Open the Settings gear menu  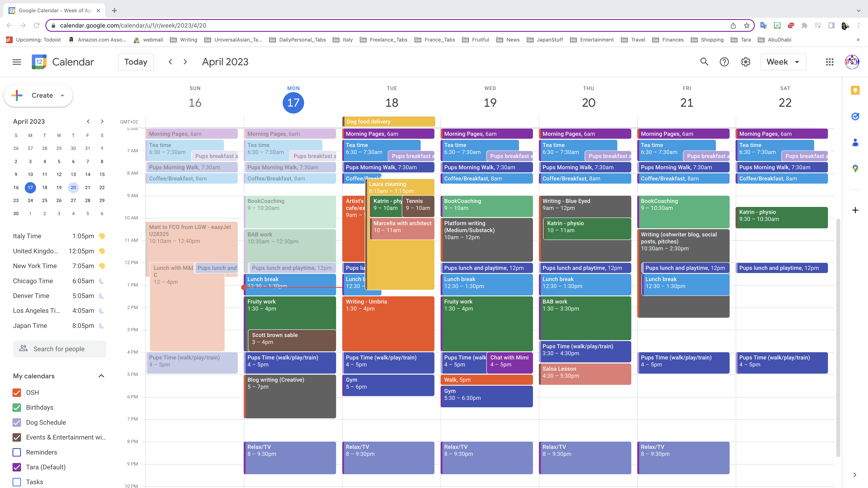[745, 62]
